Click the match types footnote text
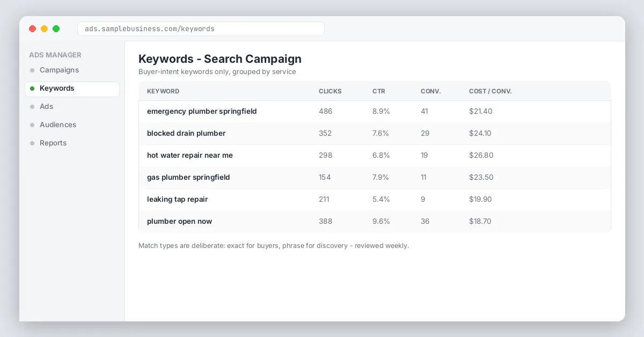The width and height of the screenshot is (644, 337). click(x=274, y=246)
